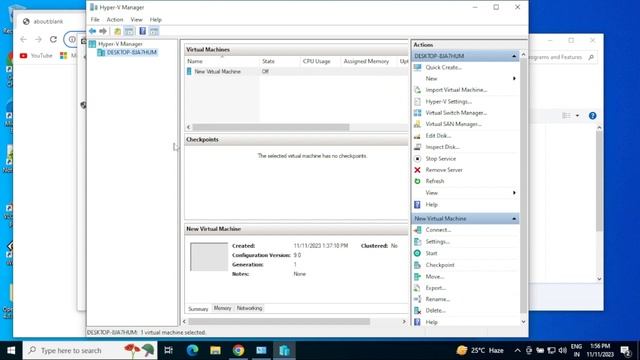Click the Up one level folder icon

coord(118,31)
